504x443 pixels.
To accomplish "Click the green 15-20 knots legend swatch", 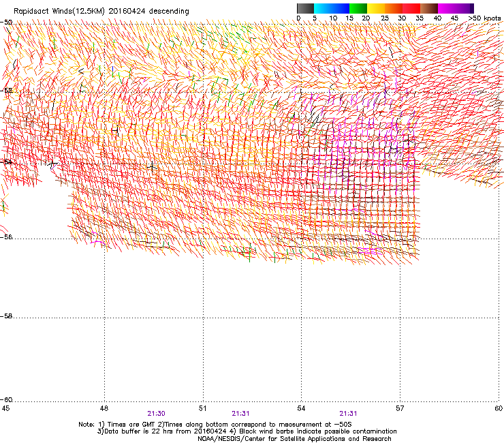I will [x=358, y=8].
